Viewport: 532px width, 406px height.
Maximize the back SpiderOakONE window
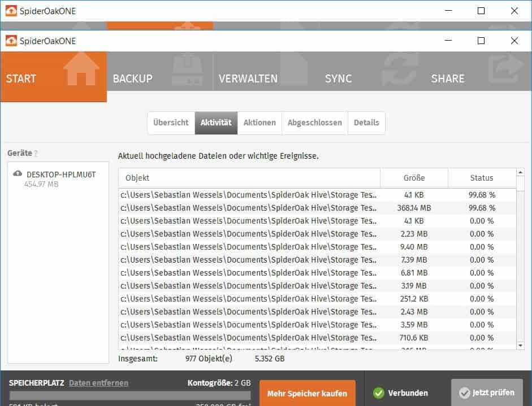481,11
